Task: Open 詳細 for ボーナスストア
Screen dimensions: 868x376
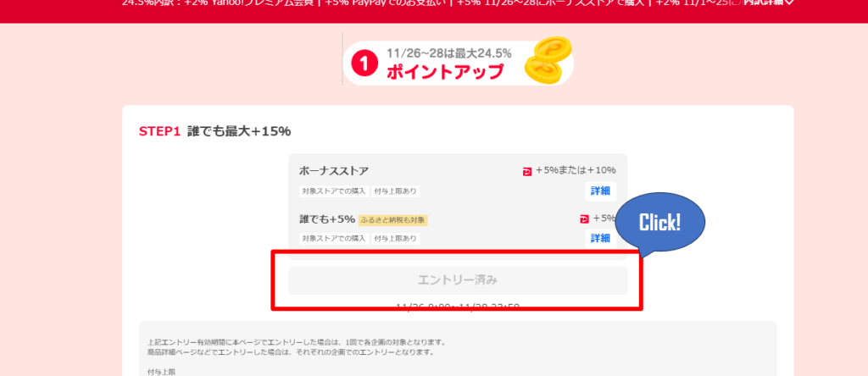Action: (600, 191)
